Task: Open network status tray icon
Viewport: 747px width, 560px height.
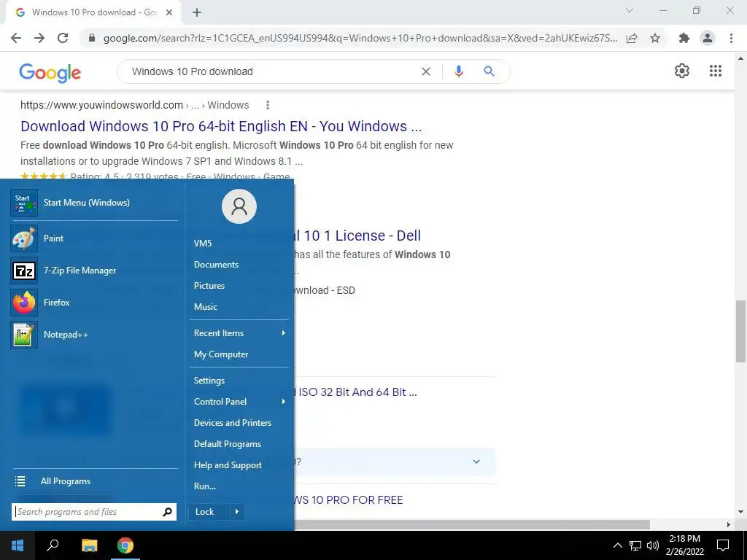Action: point(635,545)
